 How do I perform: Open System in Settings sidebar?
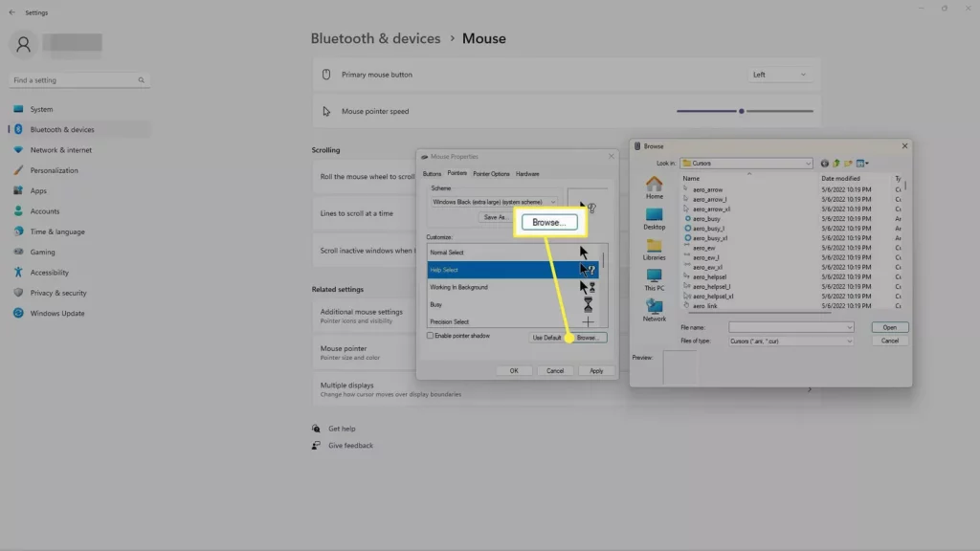coord(78,109)
